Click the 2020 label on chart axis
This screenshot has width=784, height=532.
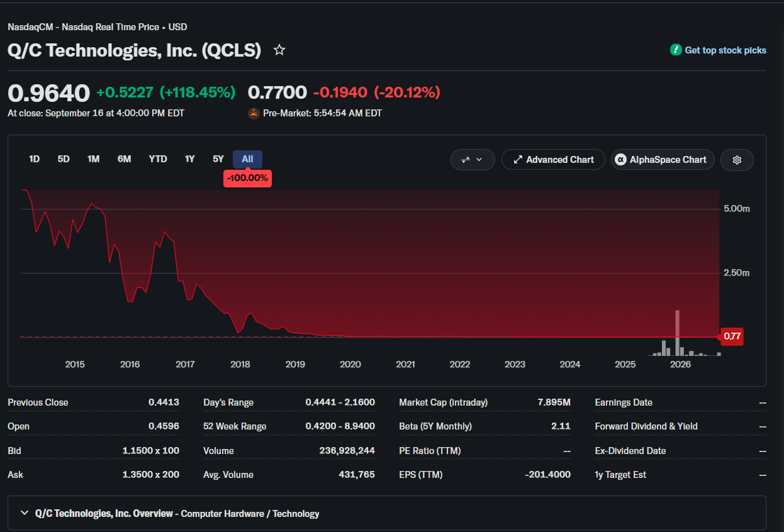350,364
